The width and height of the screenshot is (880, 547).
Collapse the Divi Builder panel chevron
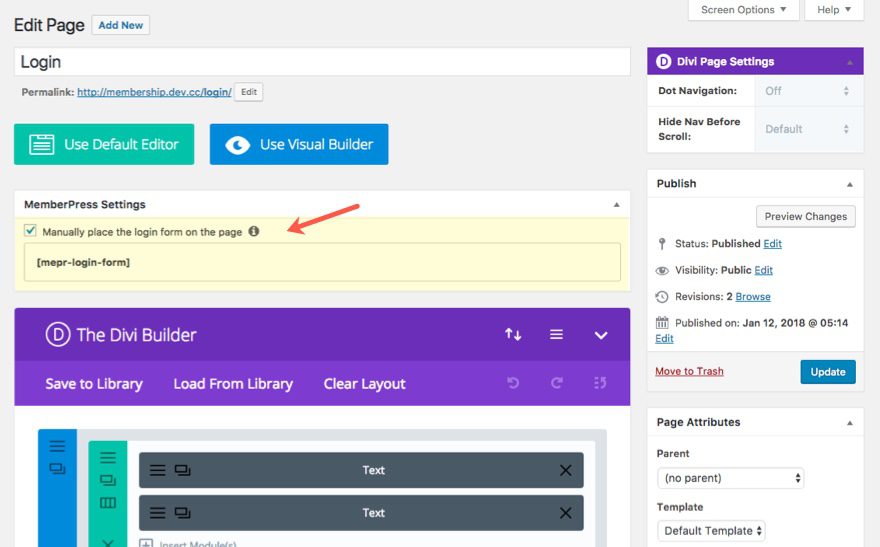click(601, 335)
